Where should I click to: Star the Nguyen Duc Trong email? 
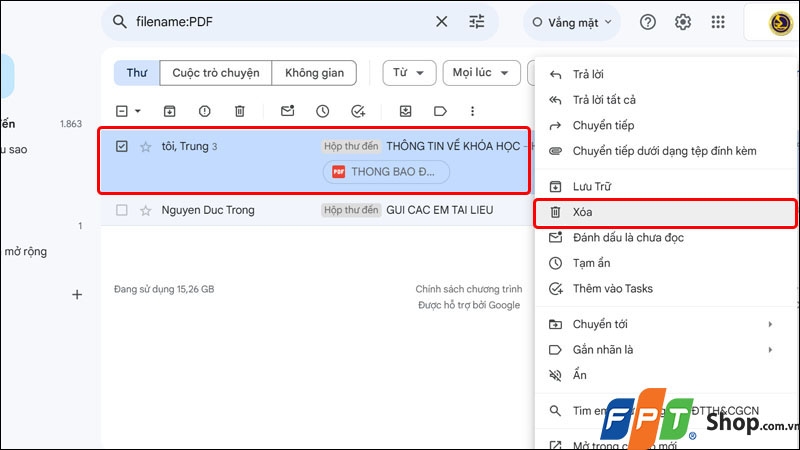coord(145,210)
